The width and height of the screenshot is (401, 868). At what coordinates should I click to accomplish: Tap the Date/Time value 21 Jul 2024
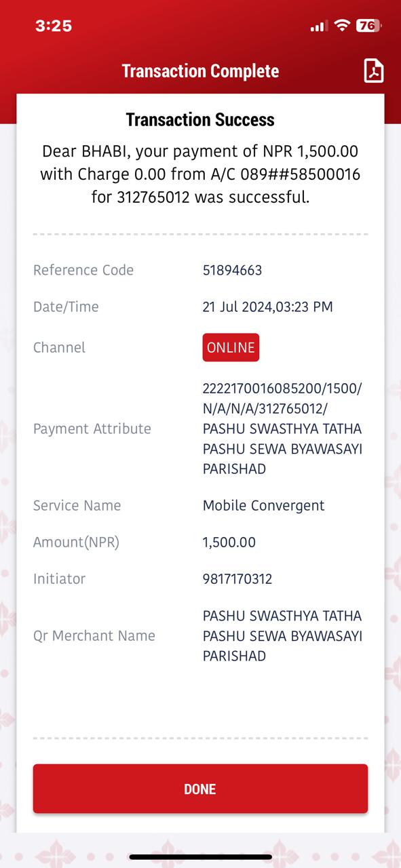point(267,307)
